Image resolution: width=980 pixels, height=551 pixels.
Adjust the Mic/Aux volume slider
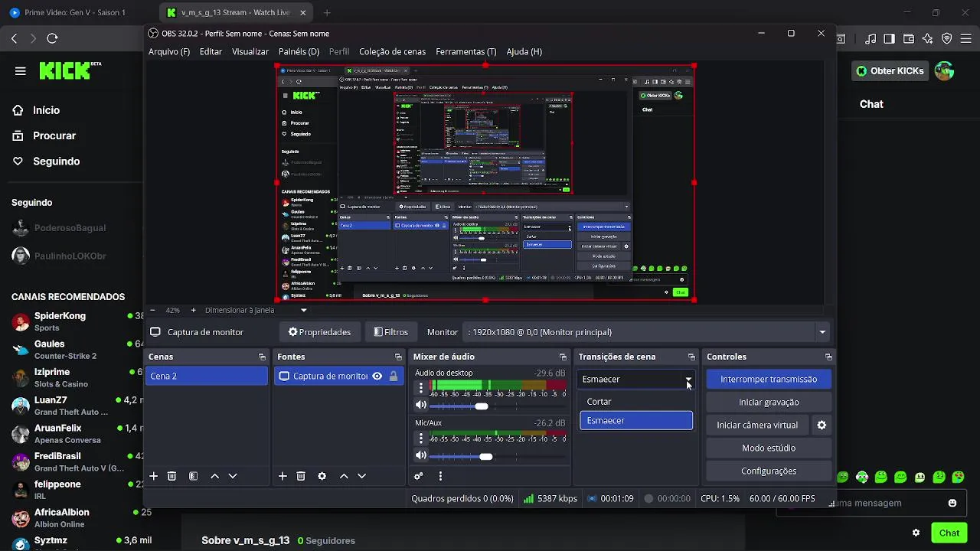(x=496, y=456)
